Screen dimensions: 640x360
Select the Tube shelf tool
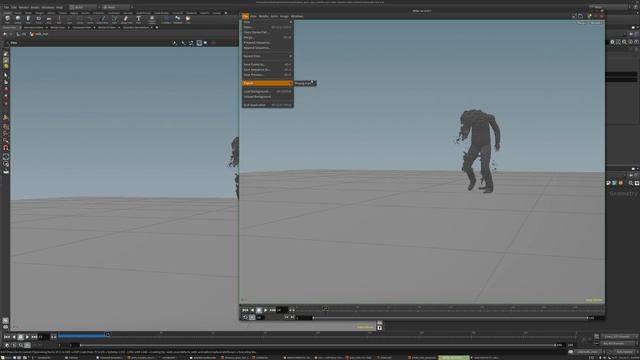pyautogui.click(x=28, y=20)
